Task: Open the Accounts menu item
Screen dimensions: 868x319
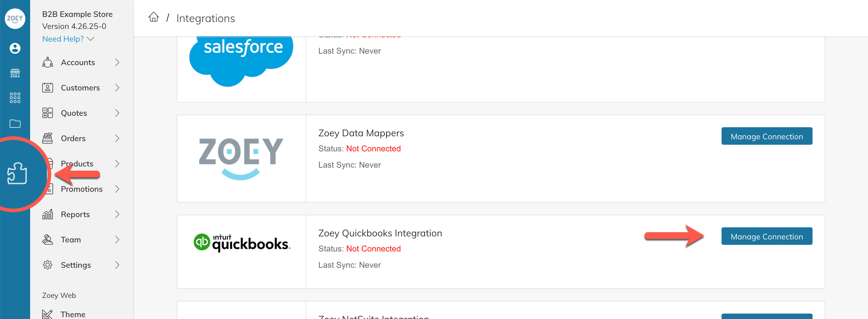Action: (81, 62)
